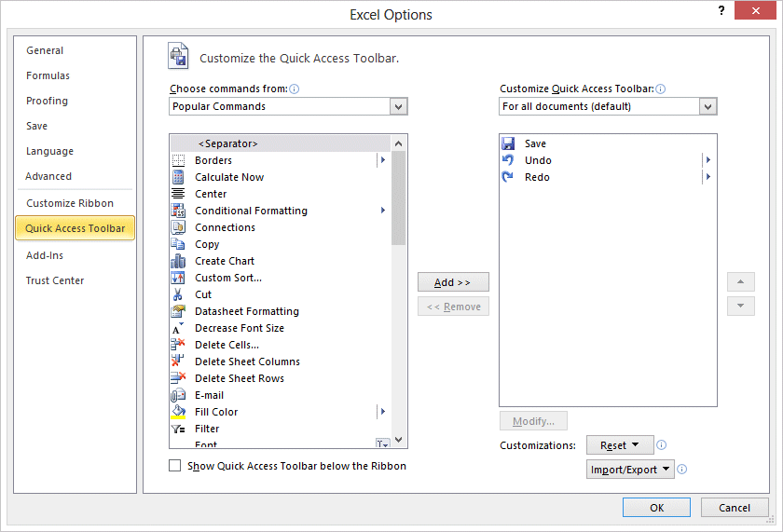This screenshot has height=532, width=783.
Task: Click the E-mail icon
Action: [178, 395]
